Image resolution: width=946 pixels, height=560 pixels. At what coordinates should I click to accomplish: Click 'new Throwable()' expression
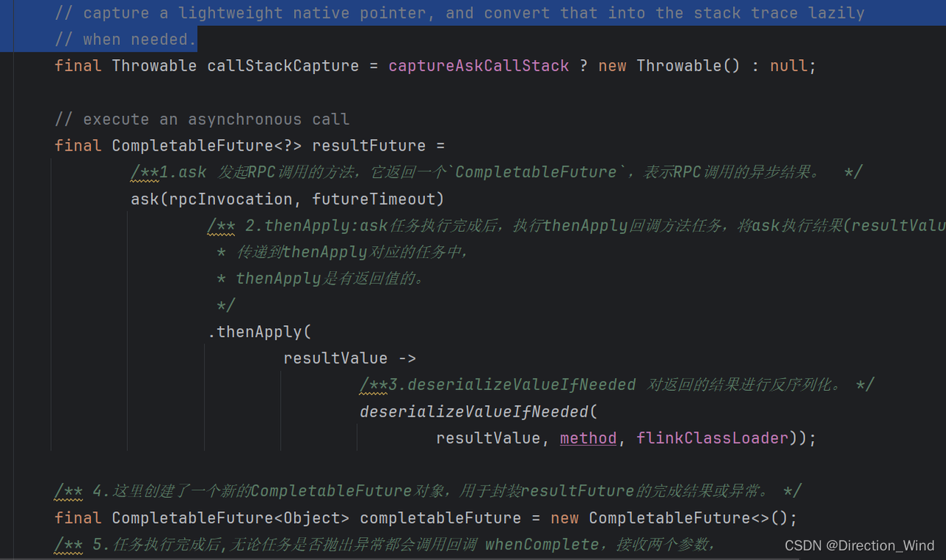[669, 66]
